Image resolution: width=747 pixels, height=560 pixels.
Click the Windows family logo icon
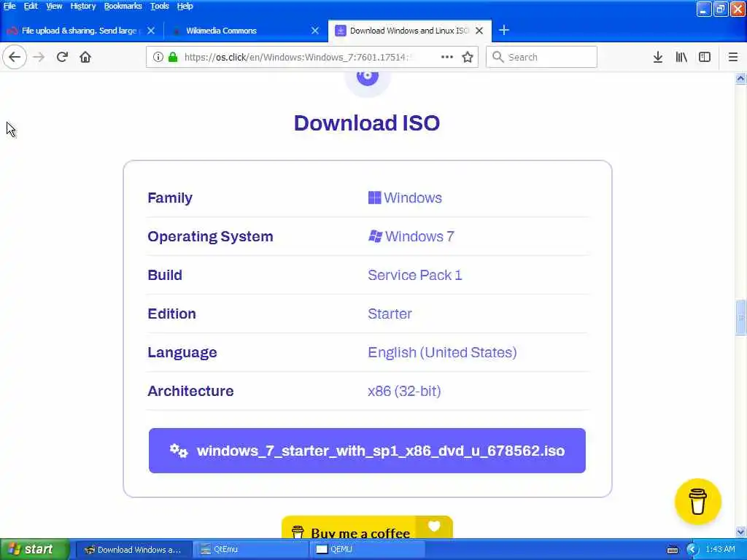pyautogui.click(x=374, y=198)
